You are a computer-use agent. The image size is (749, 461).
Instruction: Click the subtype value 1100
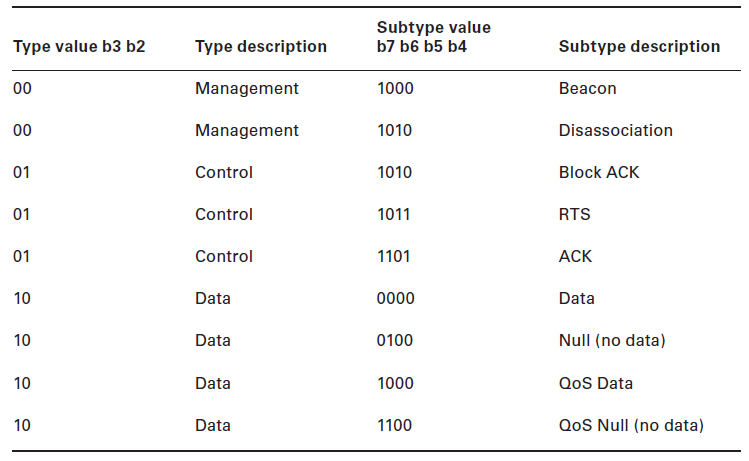[394, 425]
